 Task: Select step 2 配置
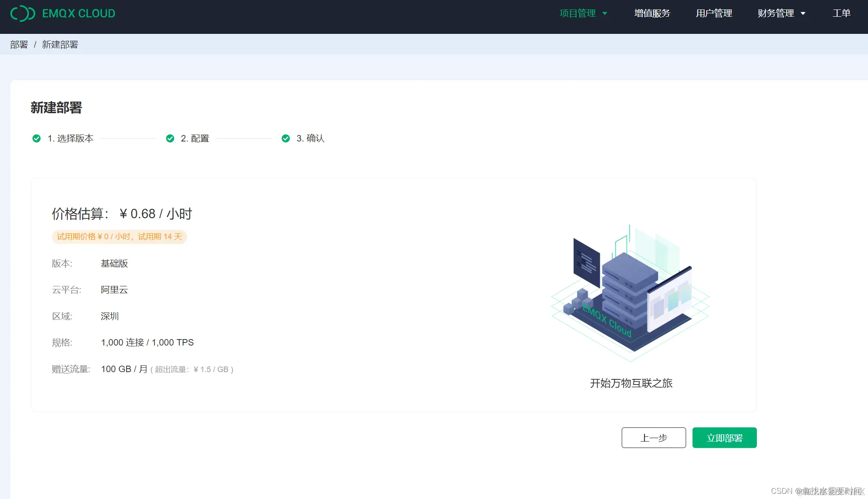point(195,138)
